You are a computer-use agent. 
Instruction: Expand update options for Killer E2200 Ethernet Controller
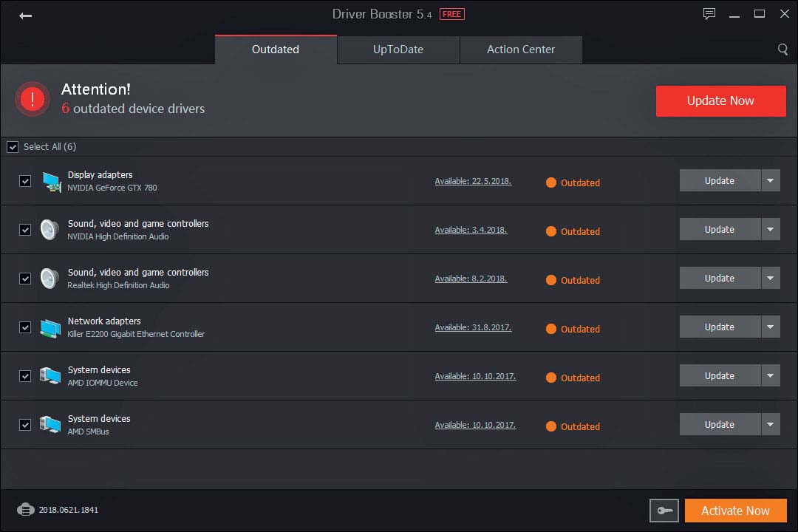coord(771,327)
